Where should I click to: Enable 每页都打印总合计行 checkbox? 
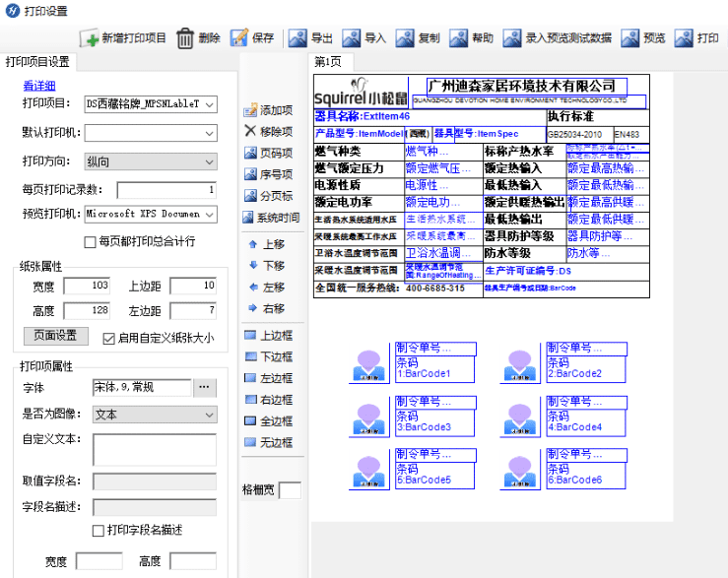click(x=91, y=241)
